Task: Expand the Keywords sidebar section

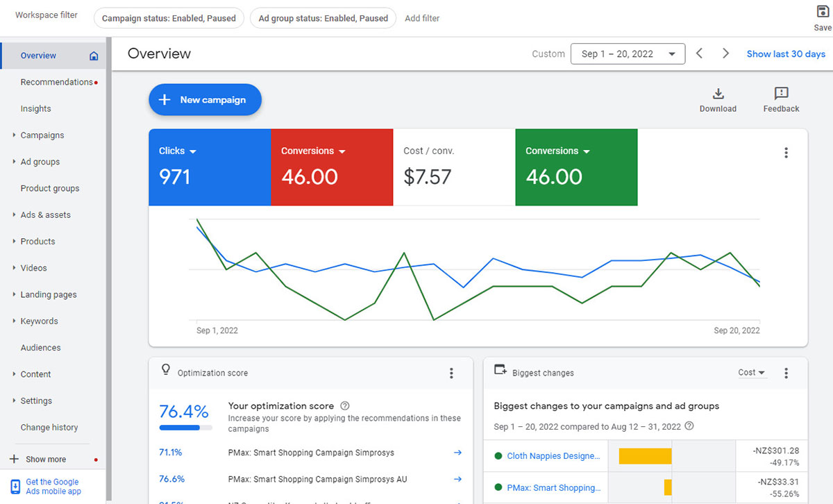Action: coord(39,321)
